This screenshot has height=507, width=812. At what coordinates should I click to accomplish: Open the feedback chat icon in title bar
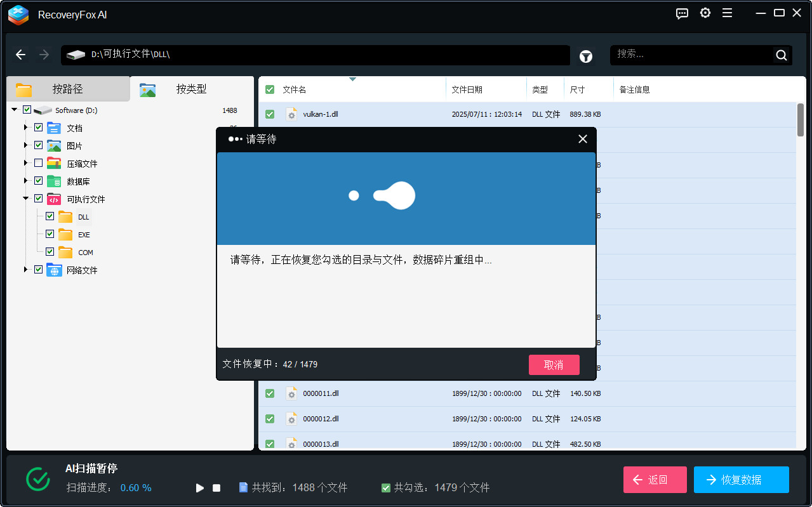682,13
